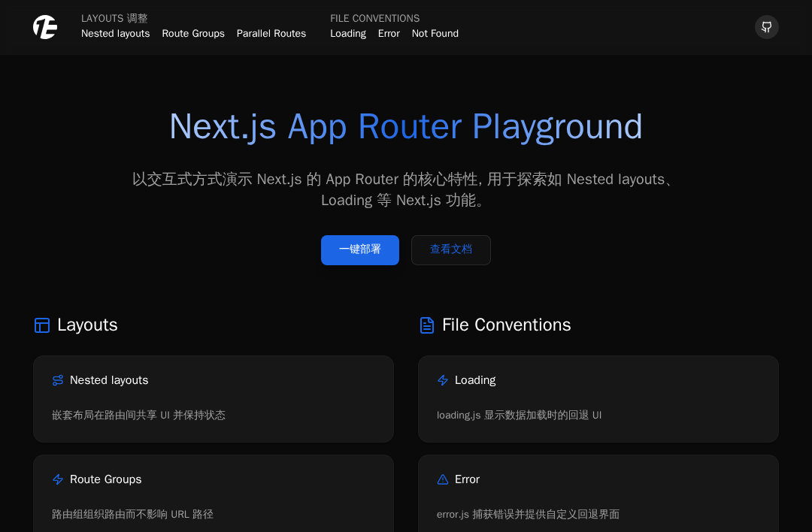Click the text 路由组组织路由而不影响 URL 路径
This screenshot has width=812, height=532.
coord(132,515)
